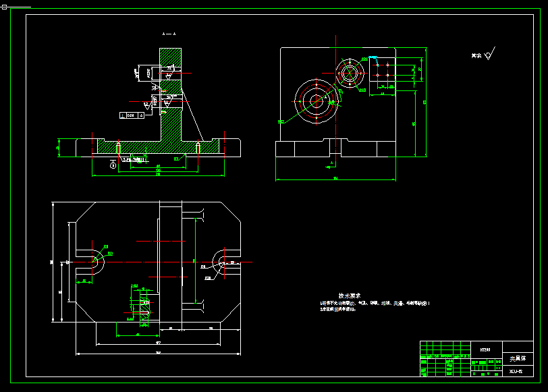Select the perpendicularity tolerance frame with datum A
Screen dimensions: 548x392
point(132,115)
